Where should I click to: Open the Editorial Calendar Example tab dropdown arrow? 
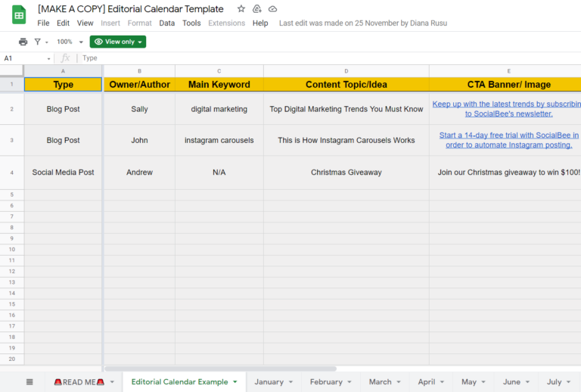235,382
